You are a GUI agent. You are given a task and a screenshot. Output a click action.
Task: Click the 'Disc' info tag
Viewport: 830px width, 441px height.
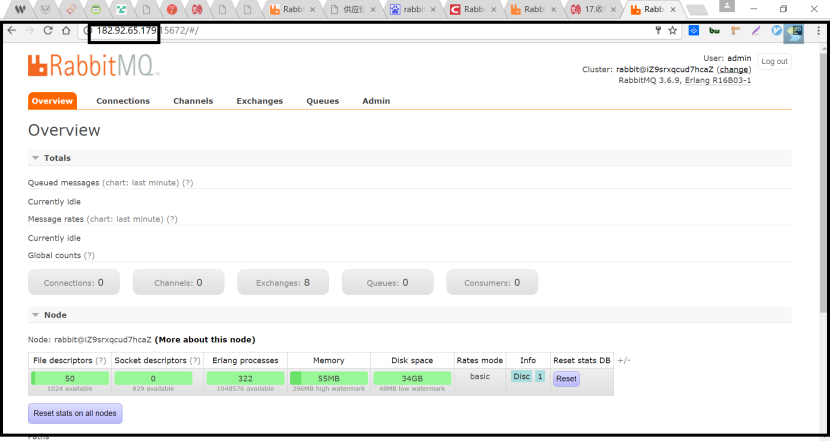pyautogui.click(x=521, y=376)
